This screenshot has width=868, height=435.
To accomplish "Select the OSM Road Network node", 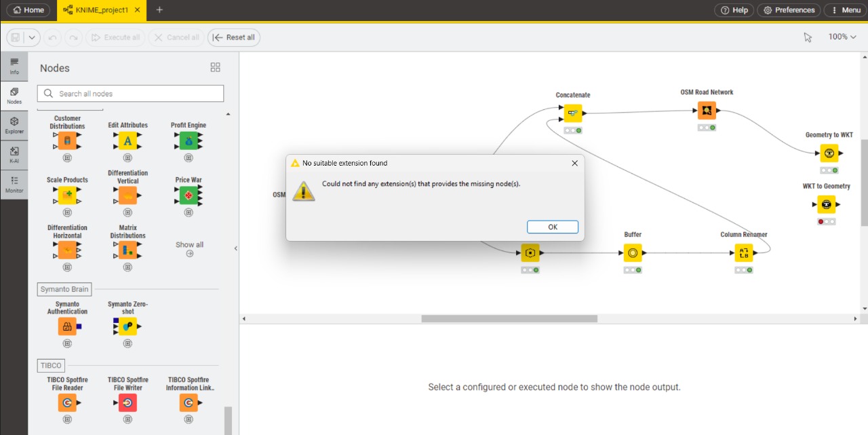I will tap(707, 110).
